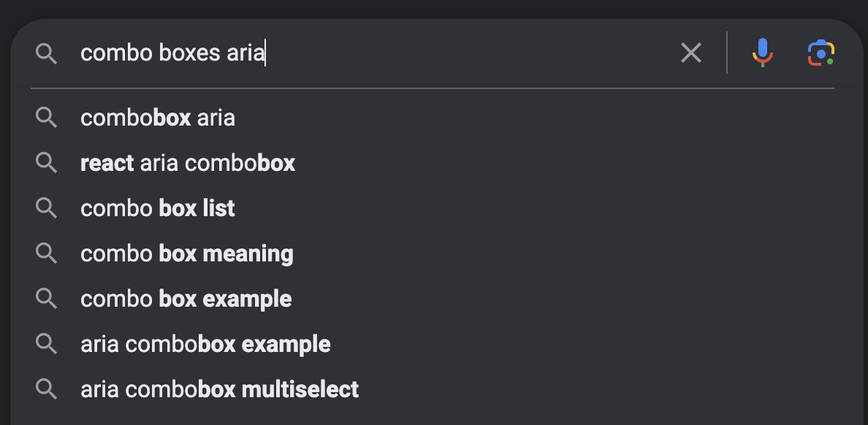Select the suggestion 'combobox aria'
This screenshot has width=868, height=425.
[157, 118]
